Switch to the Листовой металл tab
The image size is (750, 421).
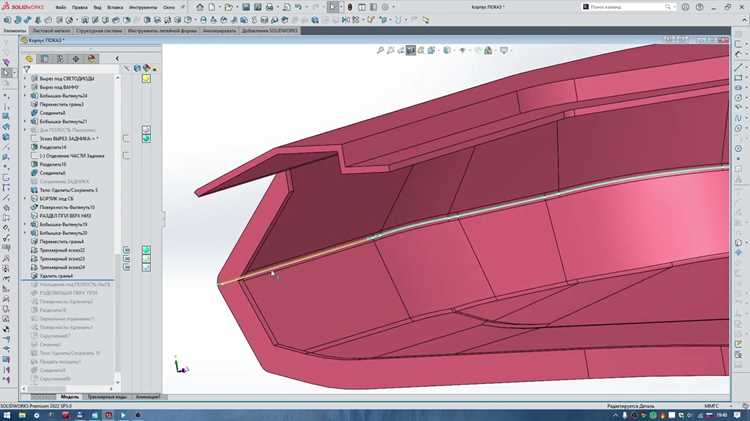coord(51,31)
